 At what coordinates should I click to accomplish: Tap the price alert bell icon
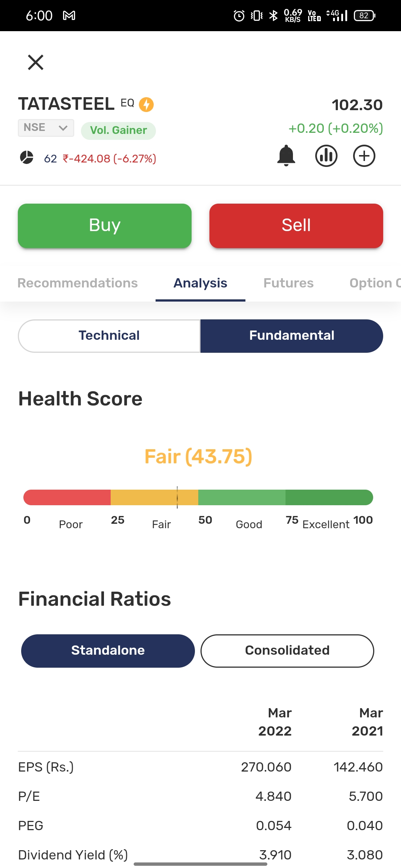pos(286,155)
